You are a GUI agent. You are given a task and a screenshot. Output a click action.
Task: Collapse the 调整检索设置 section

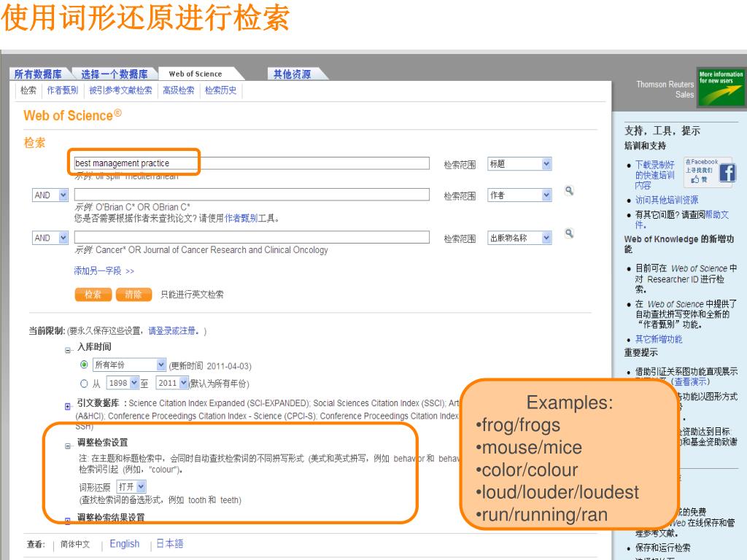68,446
